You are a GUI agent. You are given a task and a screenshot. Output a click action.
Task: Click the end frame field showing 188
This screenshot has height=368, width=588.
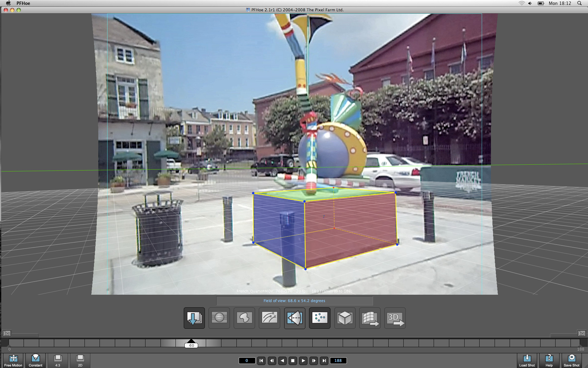point(338,361)
